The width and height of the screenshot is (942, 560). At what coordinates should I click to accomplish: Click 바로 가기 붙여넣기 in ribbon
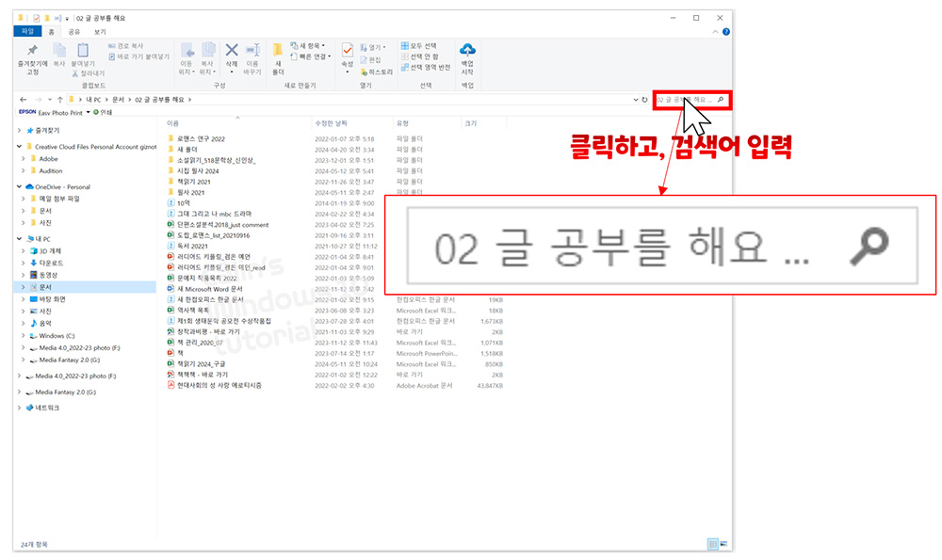click(138, 56)
